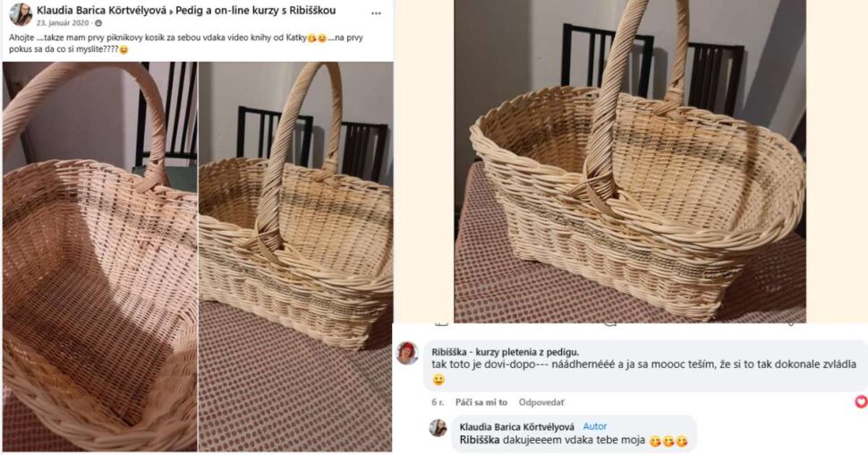Click Ribišška's commenter avatar
This screenshot has width=868, height=455.
(407, 353)
